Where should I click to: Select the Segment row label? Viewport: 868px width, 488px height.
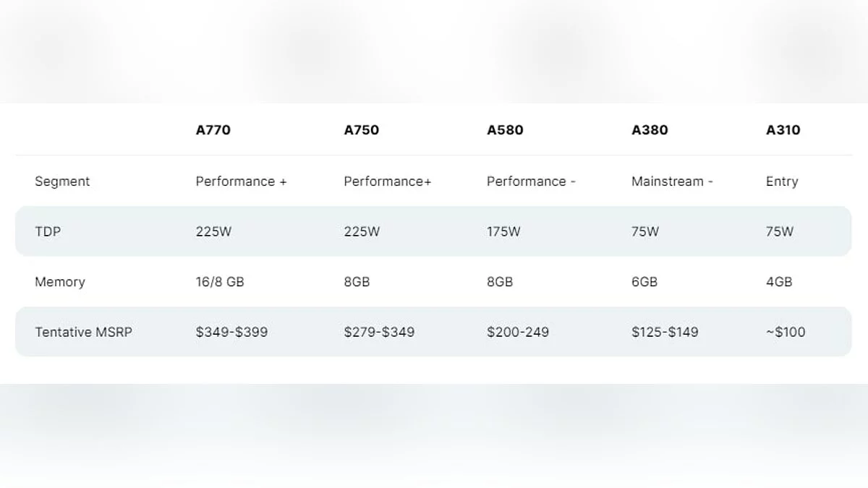coord(62,181)
